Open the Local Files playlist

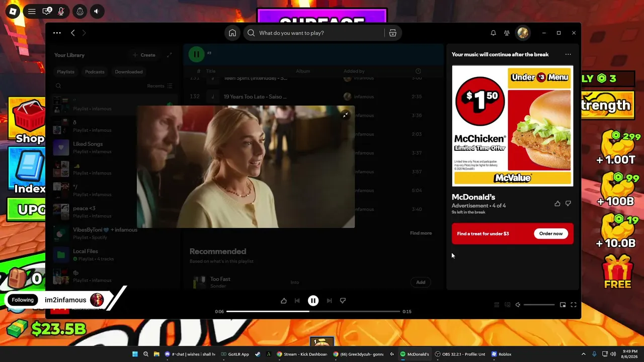pos(115,254)
